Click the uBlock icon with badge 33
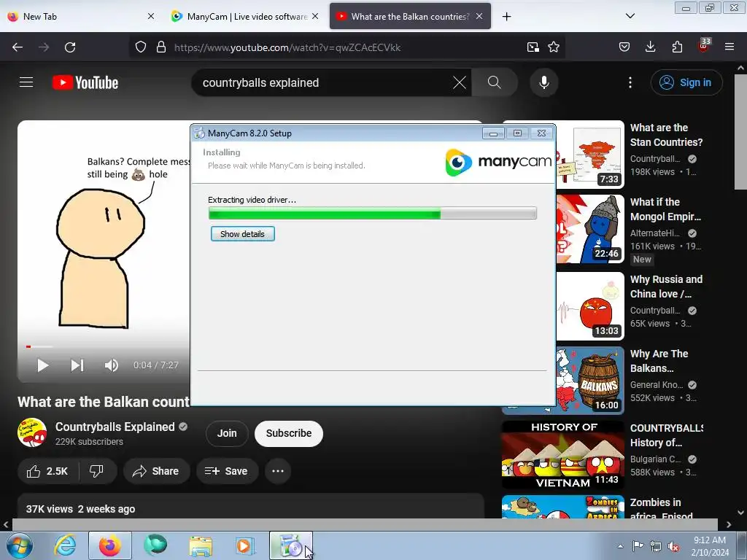Screen dimensions: 747x560 tap(704, 46)
